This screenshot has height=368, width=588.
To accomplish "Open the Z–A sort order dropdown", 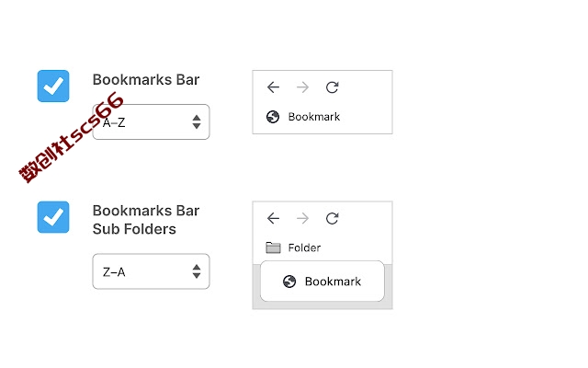I will [151, 271].
